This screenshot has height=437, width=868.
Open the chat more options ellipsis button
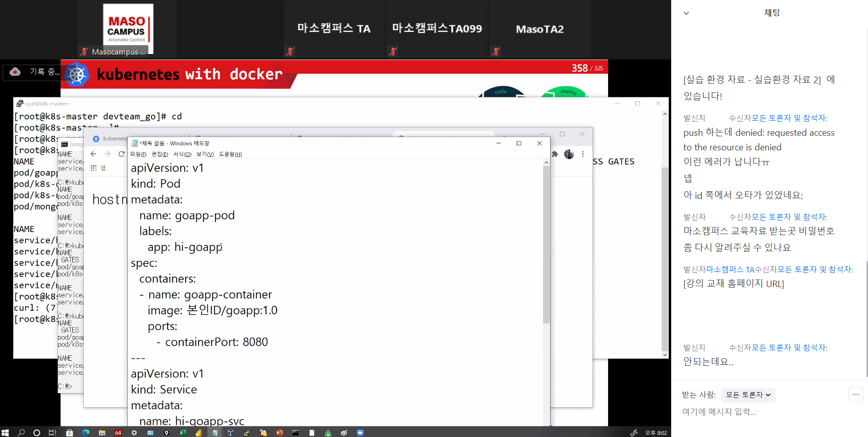click(855, 395)
